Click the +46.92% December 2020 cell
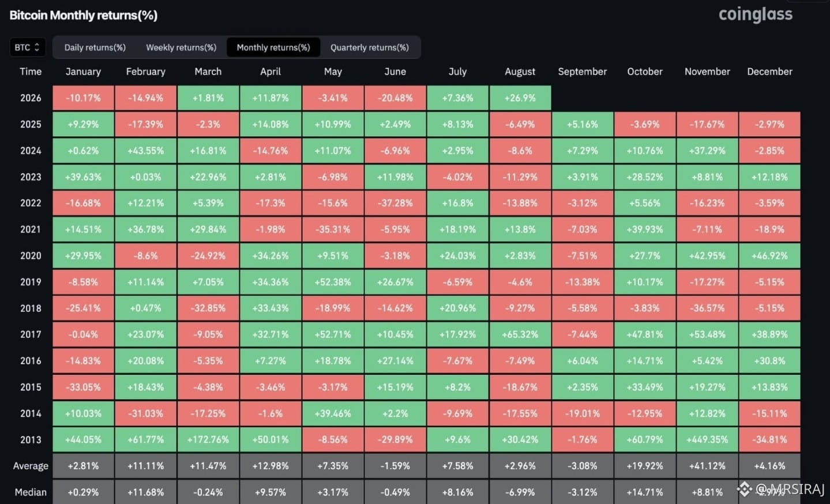The width and height of the screenshot is (830, 504). click(769, 255)
